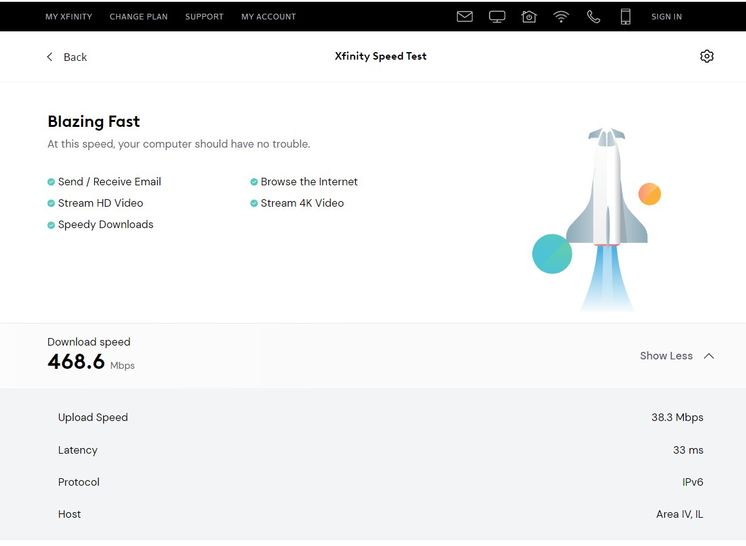The width and height of the screenshot is (746, 546).
Task: Click the Xfinity Speed Test title
Action: (381, 56)
